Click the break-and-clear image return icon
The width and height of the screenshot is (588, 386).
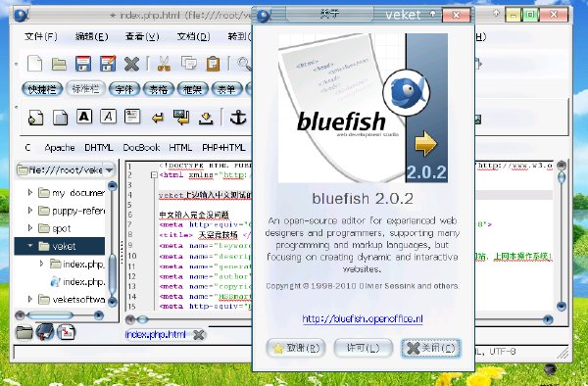coord(181,118)
